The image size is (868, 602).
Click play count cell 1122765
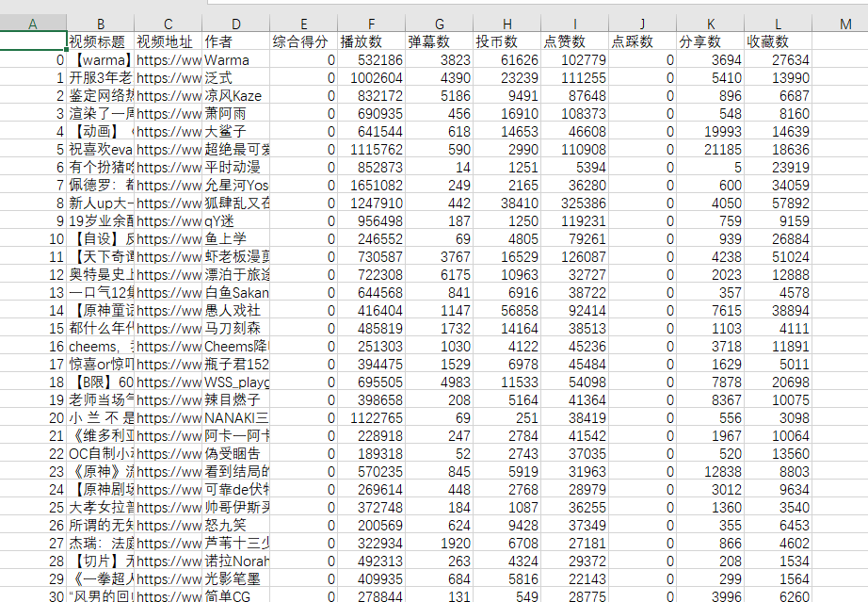(x=372, y=417)
